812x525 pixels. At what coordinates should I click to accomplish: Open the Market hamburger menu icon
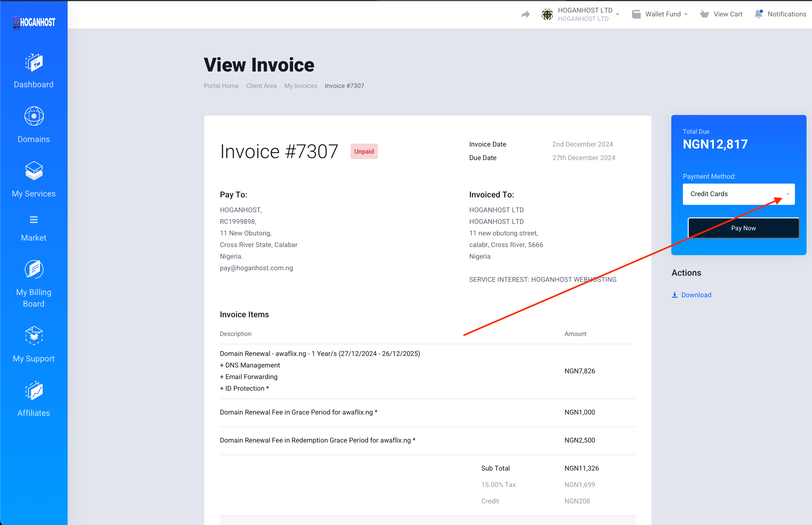34,220
